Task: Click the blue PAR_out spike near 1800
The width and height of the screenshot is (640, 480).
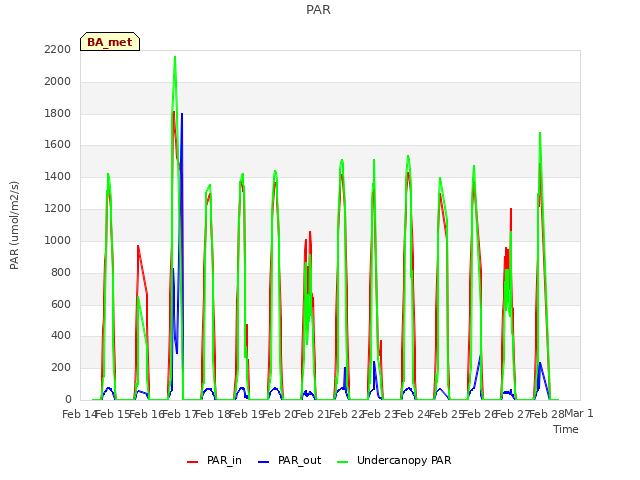Action: [182, 114]
